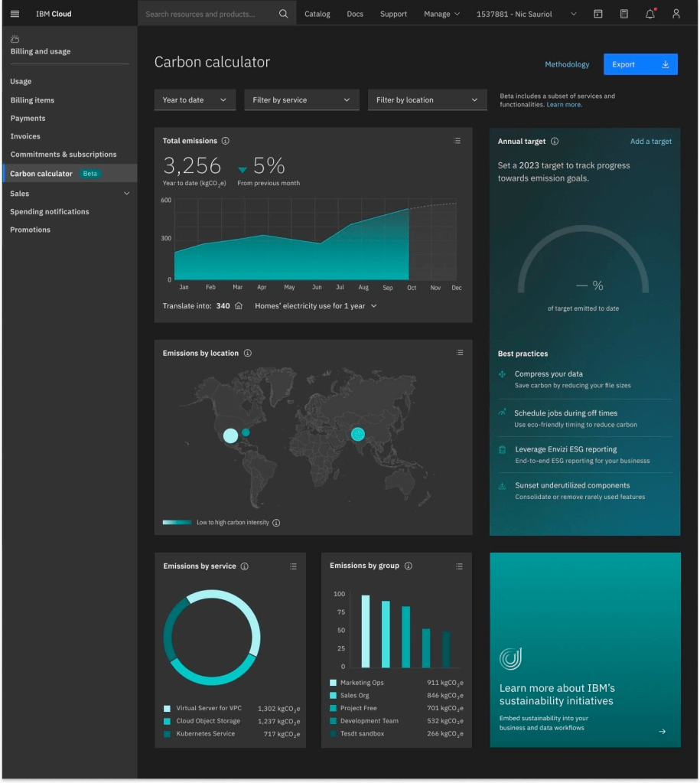The image size is (700, 783).
Task: Click the 1,302 kgCO2e value
Action: [x=278, y=709]
